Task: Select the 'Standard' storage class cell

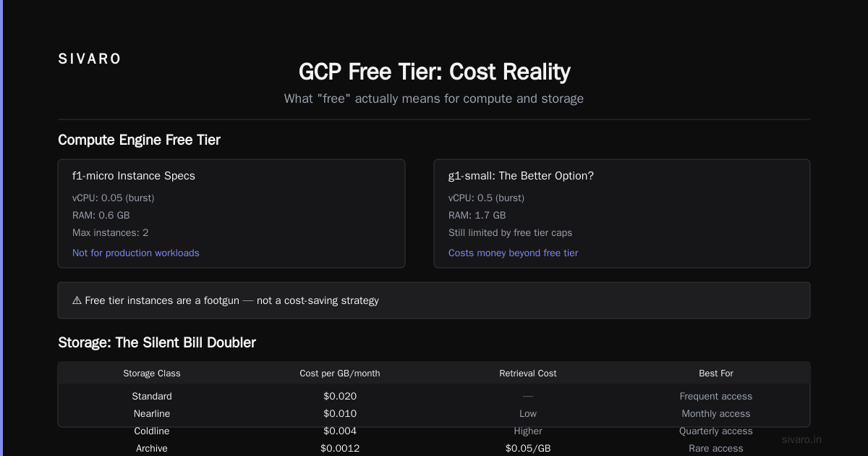Action: (152, 397)
